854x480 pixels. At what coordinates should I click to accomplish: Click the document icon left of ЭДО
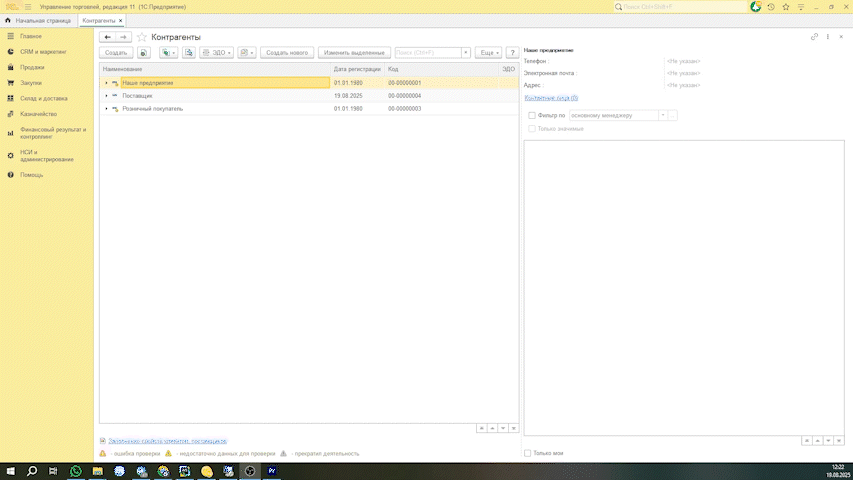click(x=188, y=53)
